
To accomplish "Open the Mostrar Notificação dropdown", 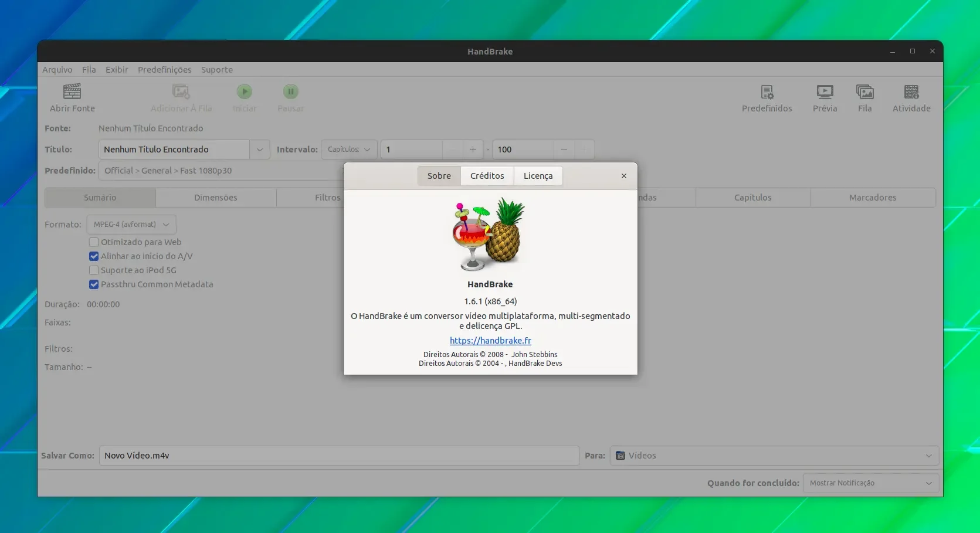I will pos(870,483).
